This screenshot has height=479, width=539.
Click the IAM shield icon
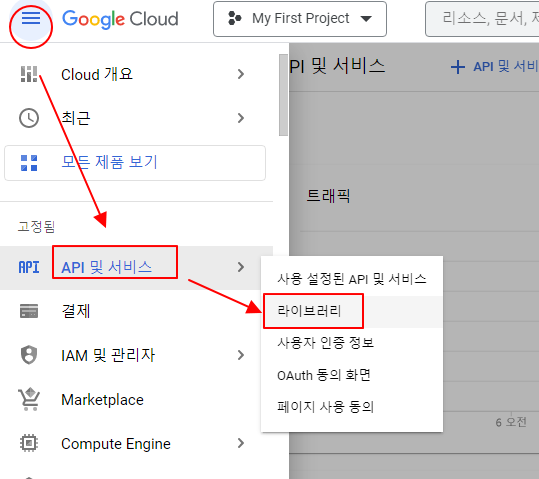[29, 355]
